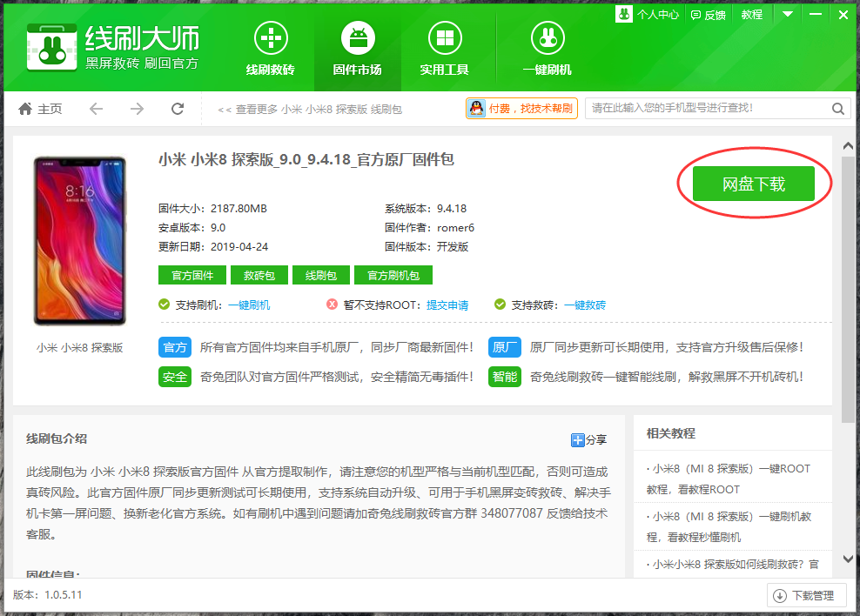This screenshot has height=616, width=860.
Task: Click the red X icon beside 暂不支持ROOT
Action: click(x=332, y=305)
